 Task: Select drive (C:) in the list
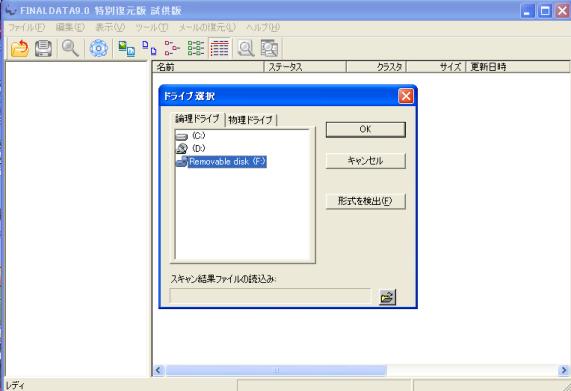(x=191, y=136)
